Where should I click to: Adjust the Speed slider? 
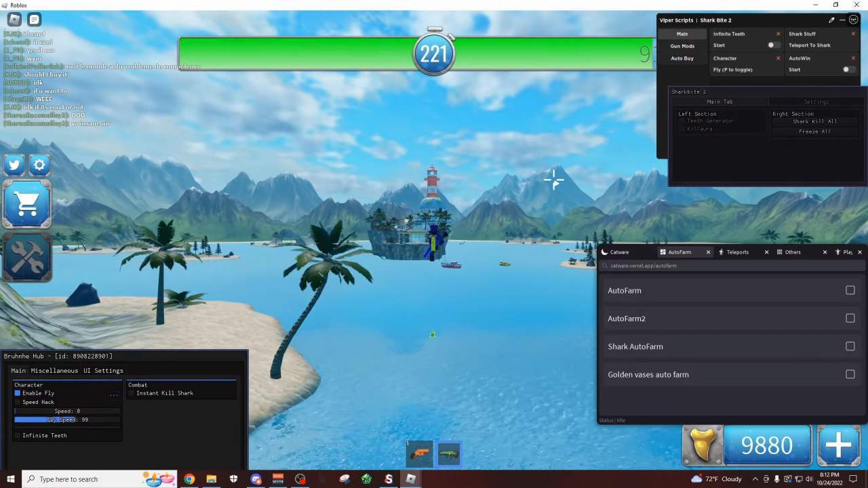click(67, 411)
